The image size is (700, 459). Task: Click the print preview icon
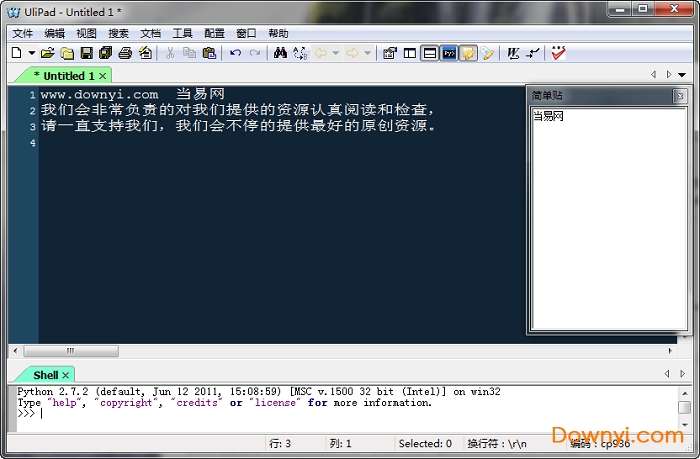click(x=145, y=53)
